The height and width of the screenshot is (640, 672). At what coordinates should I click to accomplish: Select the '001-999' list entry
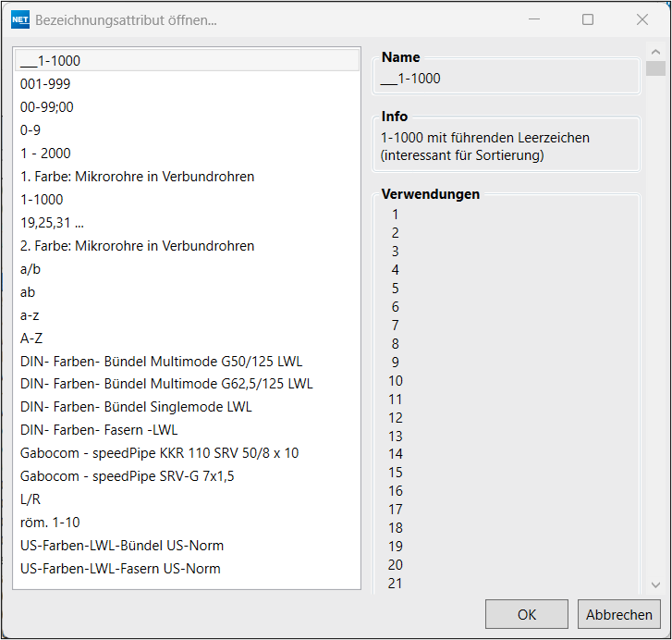click(187, 83)
